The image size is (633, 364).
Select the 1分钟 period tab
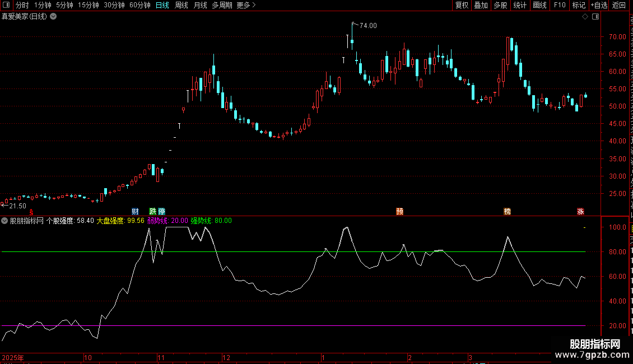pyautogui.click(x=43, y=5)
